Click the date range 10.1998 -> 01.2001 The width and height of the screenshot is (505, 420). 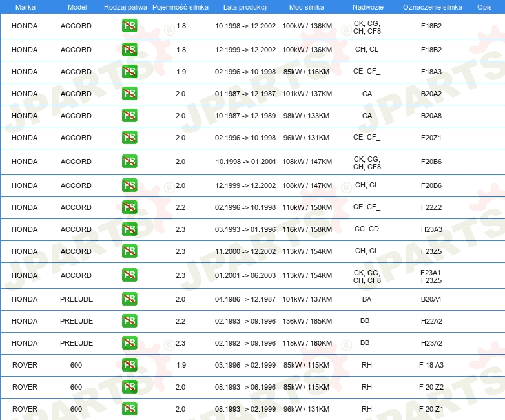pyautogui.click(x=246, y=162)
